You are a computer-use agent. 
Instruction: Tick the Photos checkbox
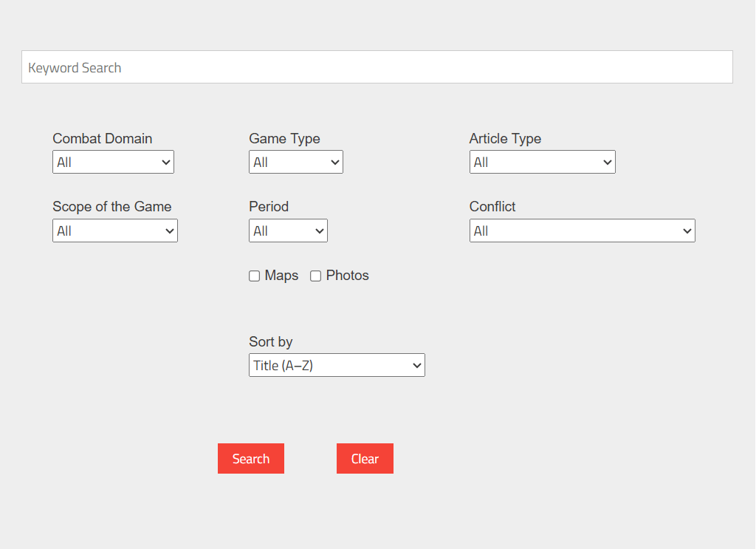click(x=316, y=276)
